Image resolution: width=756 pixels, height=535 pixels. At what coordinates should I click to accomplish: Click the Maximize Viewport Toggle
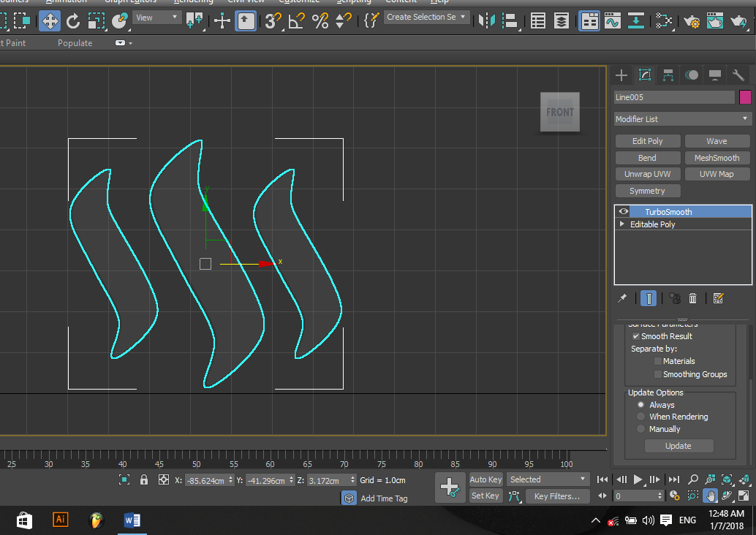pos(744,495)
